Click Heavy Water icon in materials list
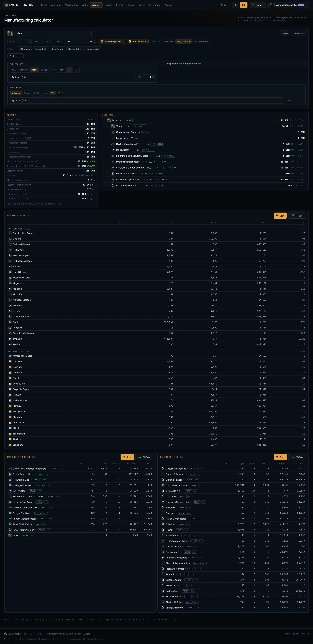 [x=10, y=250]
